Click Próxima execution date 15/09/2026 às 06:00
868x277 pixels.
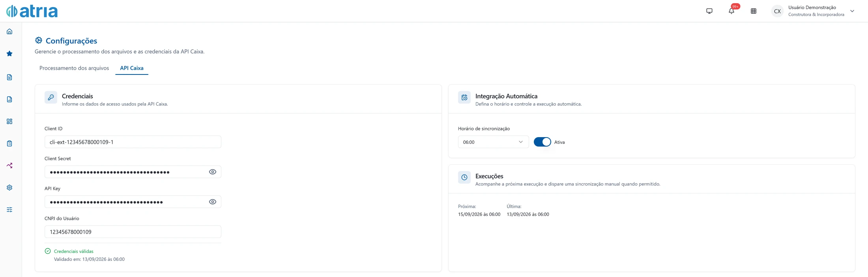click(479, 214)
